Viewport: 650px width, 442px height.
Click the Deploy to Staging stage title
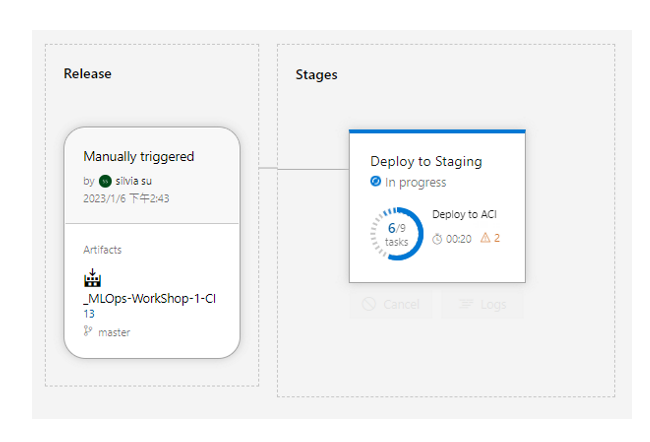click(426, 161)
